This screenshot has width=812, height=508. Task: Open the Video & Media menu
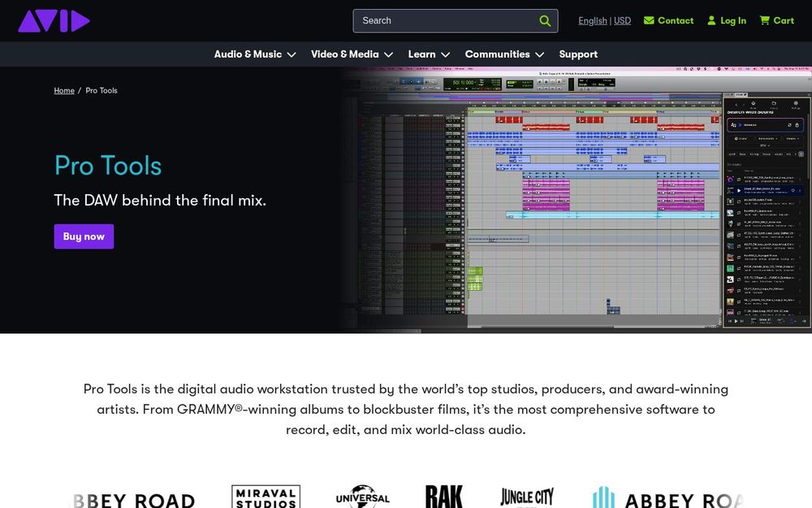click(352, 54)
